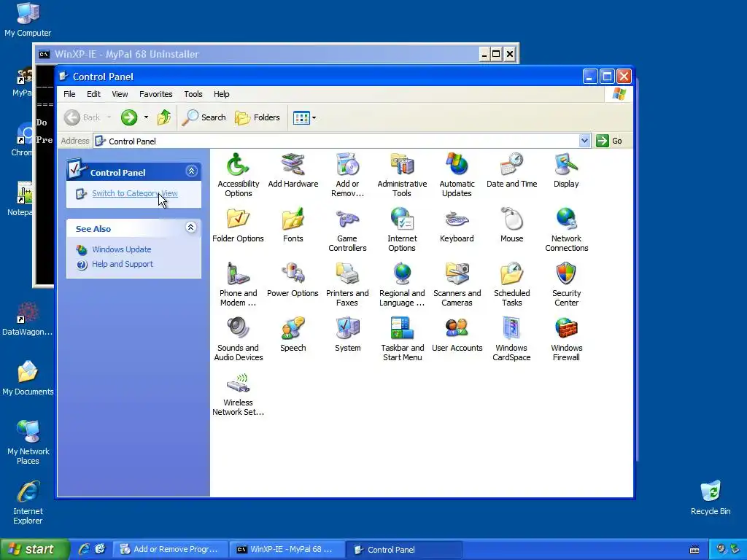Select Internet Explorer desktop shortcut

point(28,502)
